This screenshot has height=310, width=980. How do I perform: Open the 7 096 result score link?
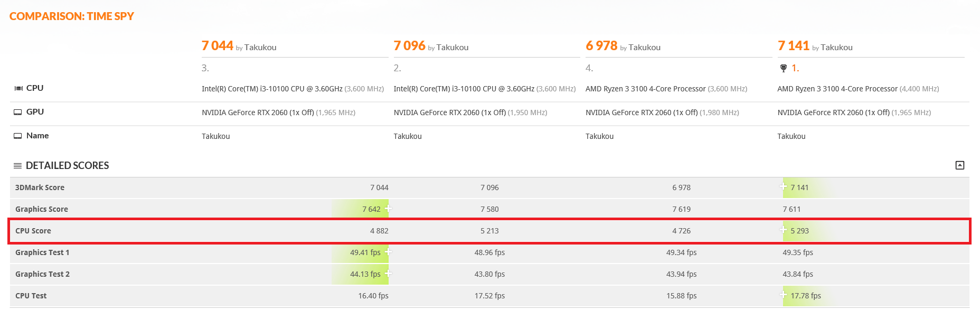[x=410, y=46]
